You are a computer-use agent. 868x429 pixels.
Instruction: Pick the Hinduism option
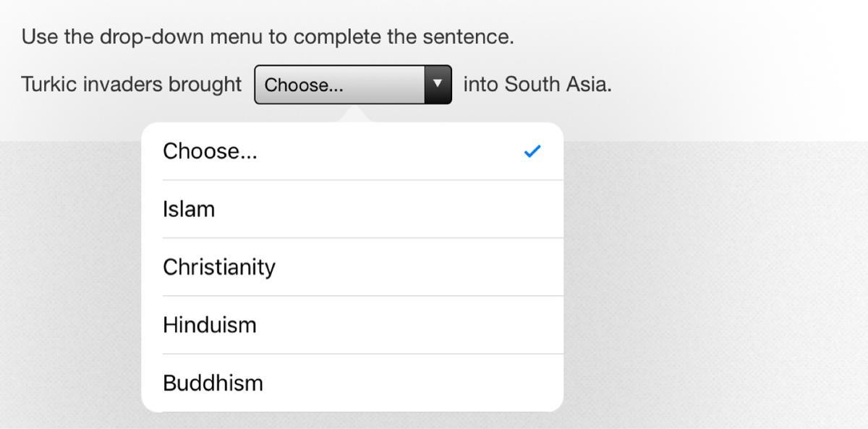(x=210, y=325)
